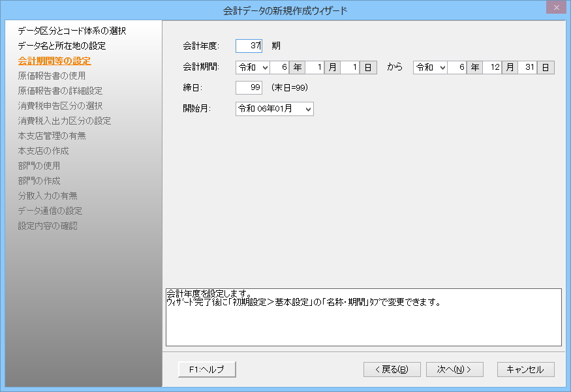Select step 本支店管理の有無
This screenshot has height=392, width=571.
pos(52,136)
